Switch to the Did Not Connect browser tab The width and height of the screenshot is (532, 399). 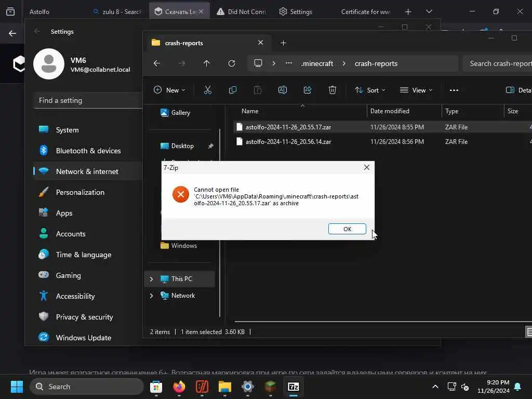[x=242, y=11]
